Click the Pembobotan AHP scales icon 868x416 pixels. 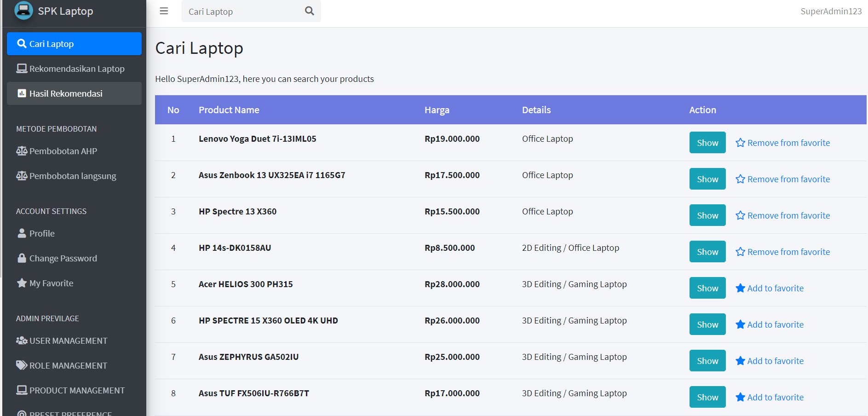pos(22,151)
